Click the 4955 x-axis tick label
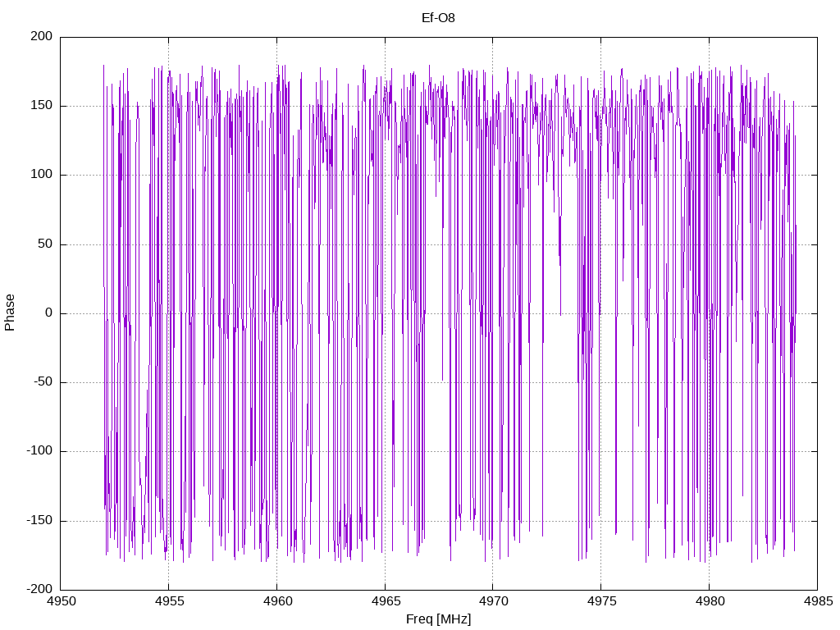Image resolution: width=840 pixels, height=630 pixels. (169, 601)
